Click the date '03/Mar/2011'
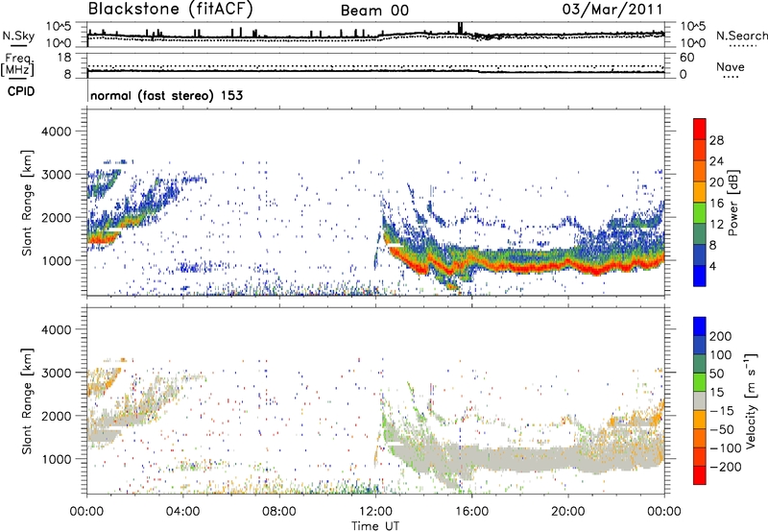This screenshot has height=532, width=768. pyautogui.click(x=612, y=10)
